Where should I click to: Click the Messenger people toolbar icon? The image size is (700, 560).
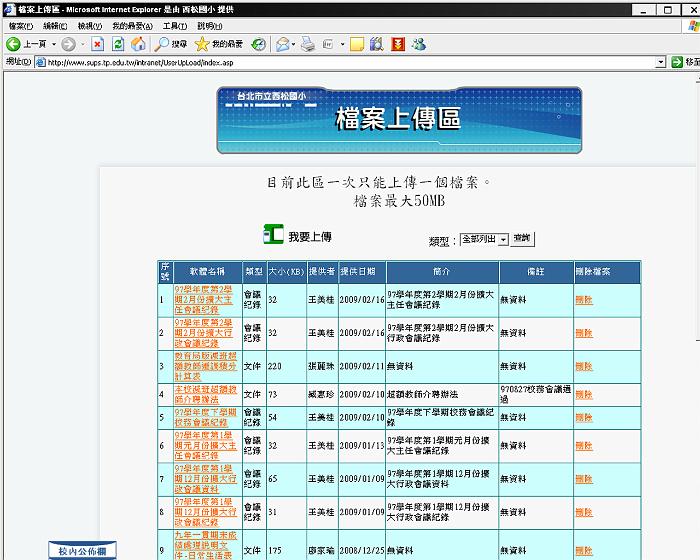pos(419,44)
